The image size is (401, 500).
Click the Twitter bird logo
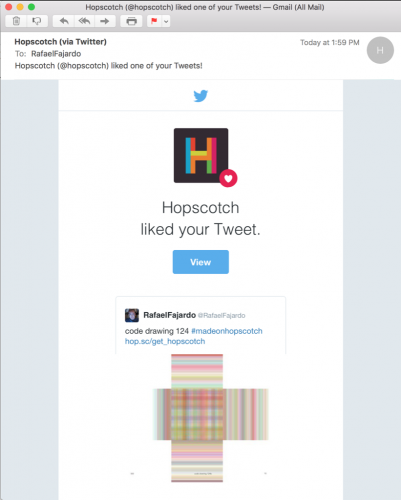tap(201, 96)
